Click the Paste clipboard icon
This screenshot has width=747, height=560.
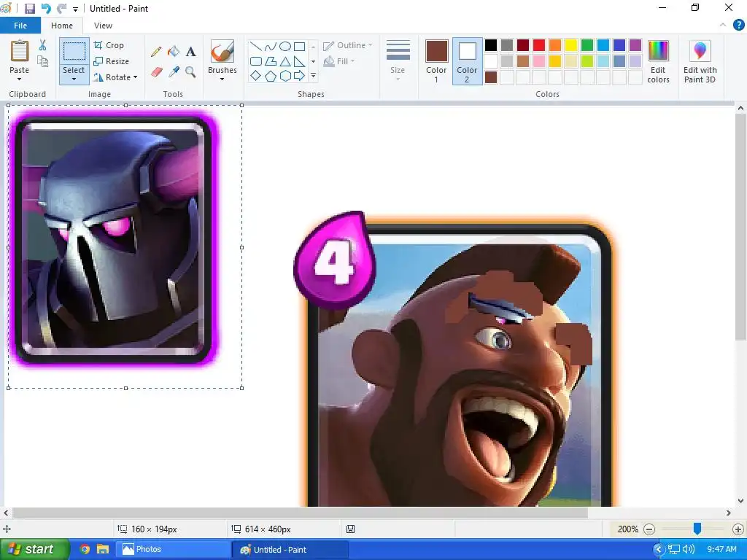point(20,50)
